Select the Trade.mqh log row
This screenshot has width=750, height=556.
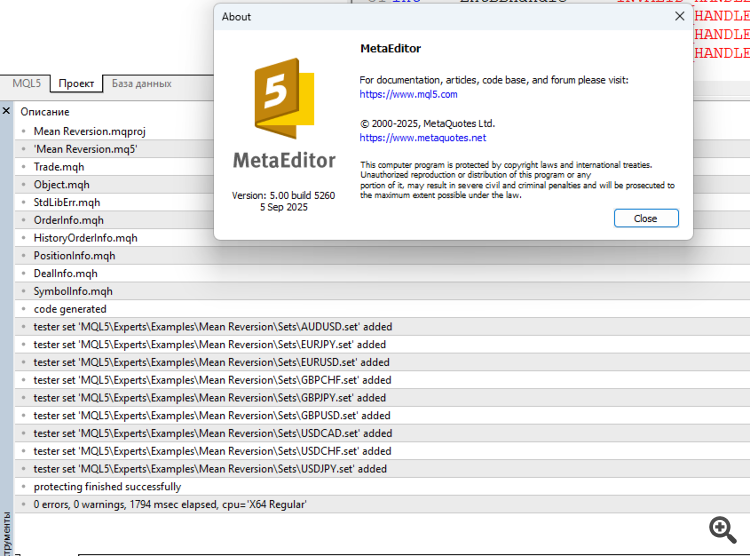click(382, 167)
